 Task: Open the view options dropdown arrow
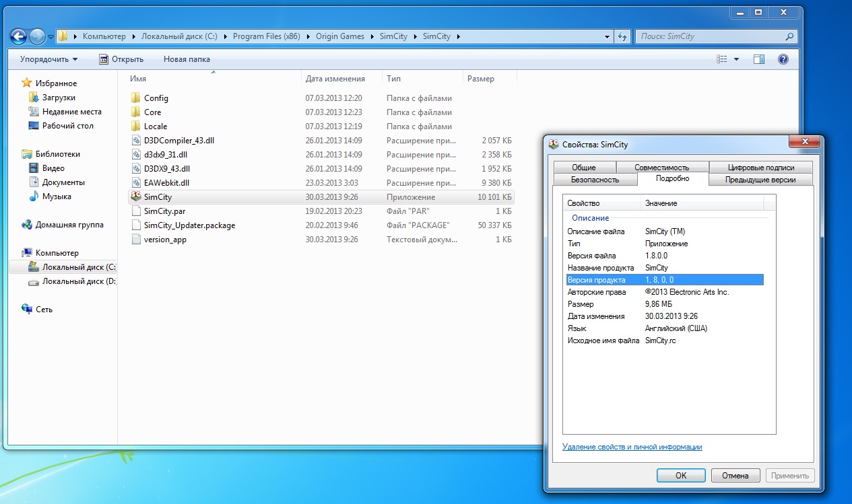tap(736, 59)
